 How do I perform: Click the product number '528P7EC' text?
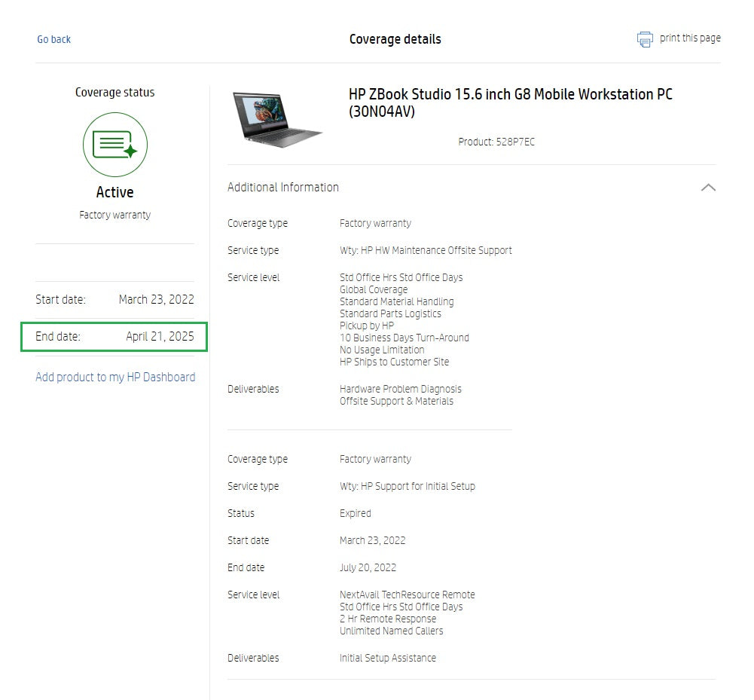(x=515, y=142)
